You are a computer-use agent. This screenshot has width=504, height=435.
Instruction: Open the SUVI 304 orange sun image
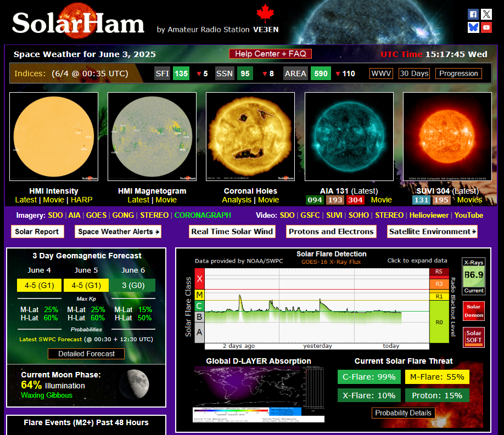(447, 137)
